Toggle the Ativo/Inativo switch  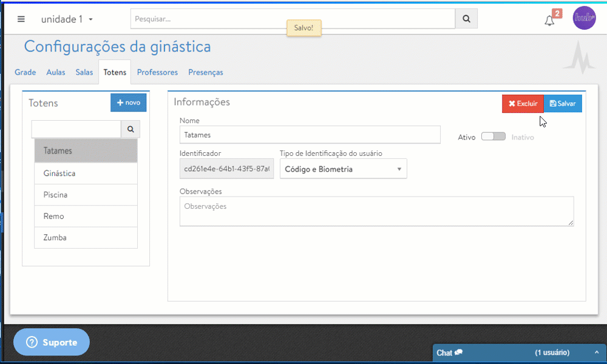pyautogui.click(x=493, y=136)
